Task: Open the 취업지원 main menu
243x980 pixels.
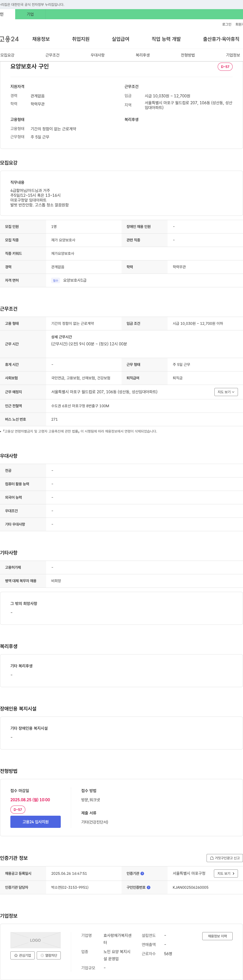Action: tap(81, 39)
